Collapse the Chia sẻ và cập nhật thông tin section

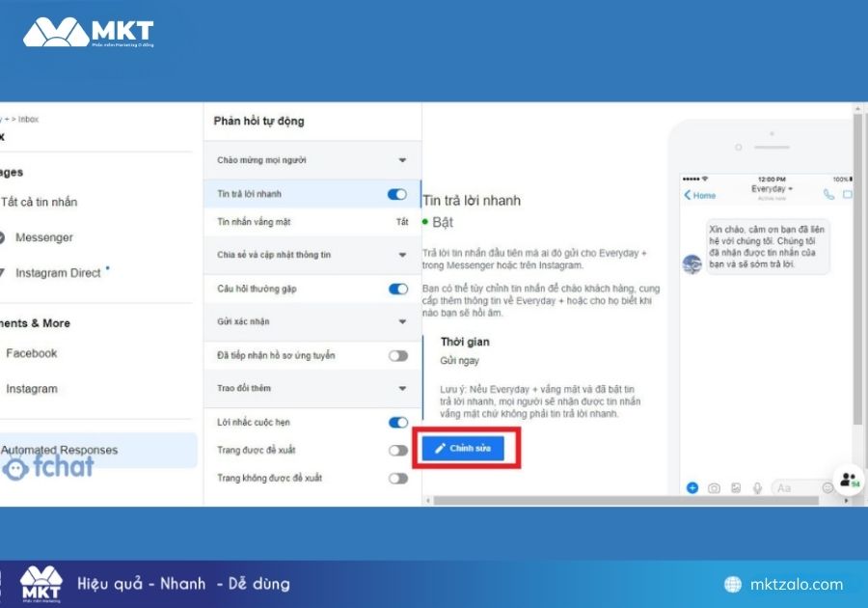tap(402, 255)
